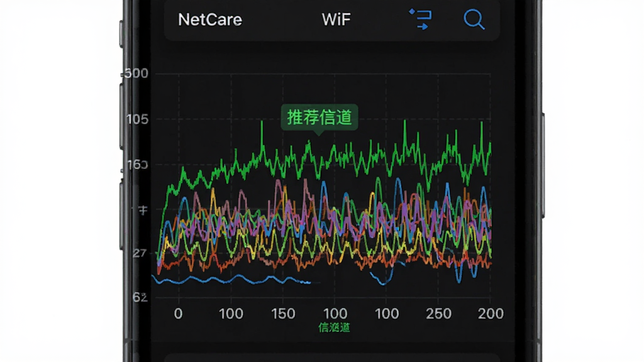The image size is (644, 362).
Task: Tap the x-axis value 200
Action: coord(491,314)
